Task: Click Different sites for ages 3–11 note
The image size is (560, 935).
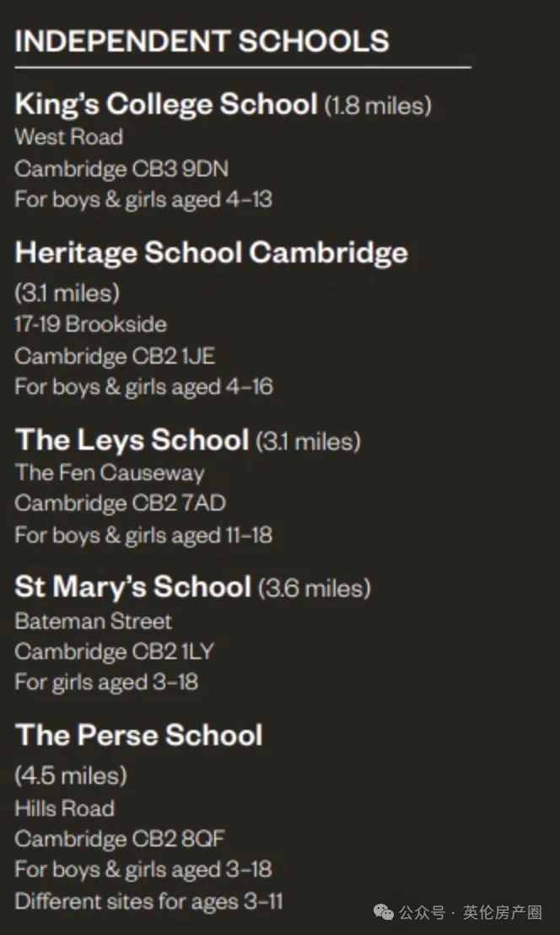Action: coord(149,900)
